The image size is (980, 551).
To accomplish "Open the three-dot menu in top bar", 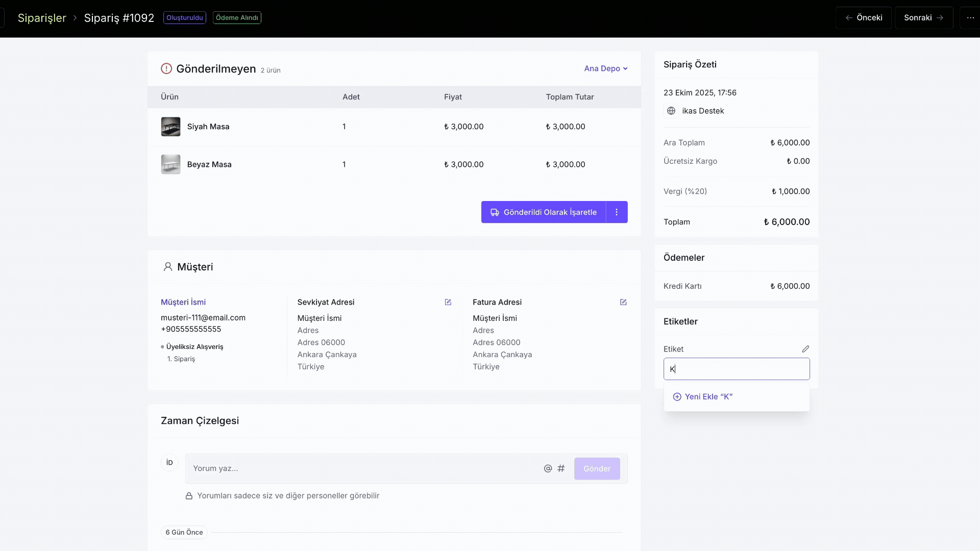I will 970,18.
